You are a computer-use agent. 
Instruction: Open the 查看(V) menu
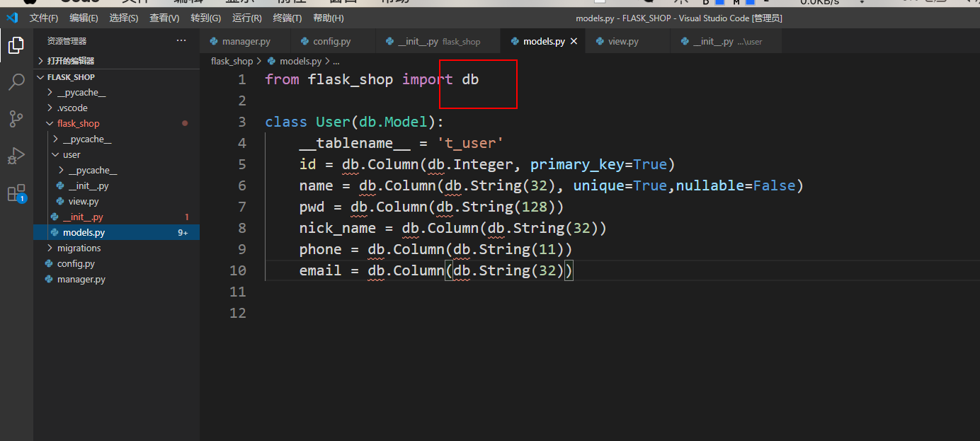(164, 18)
